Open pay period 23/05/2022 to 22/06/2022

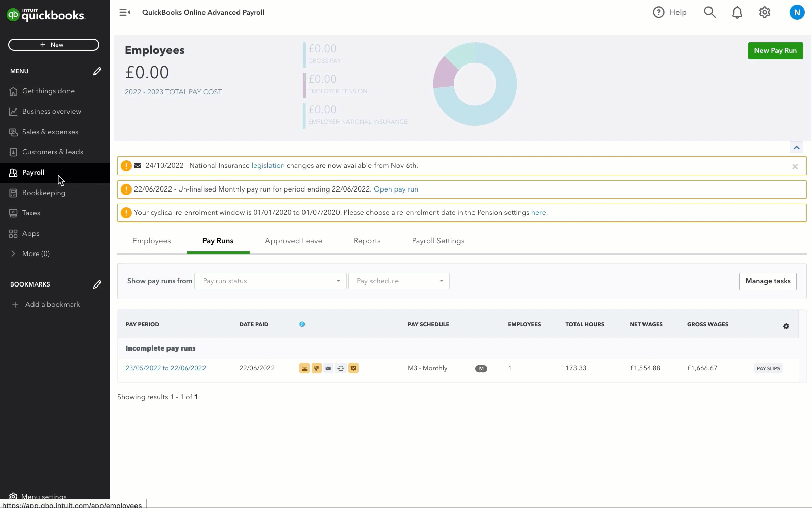[x=165, y=368]
